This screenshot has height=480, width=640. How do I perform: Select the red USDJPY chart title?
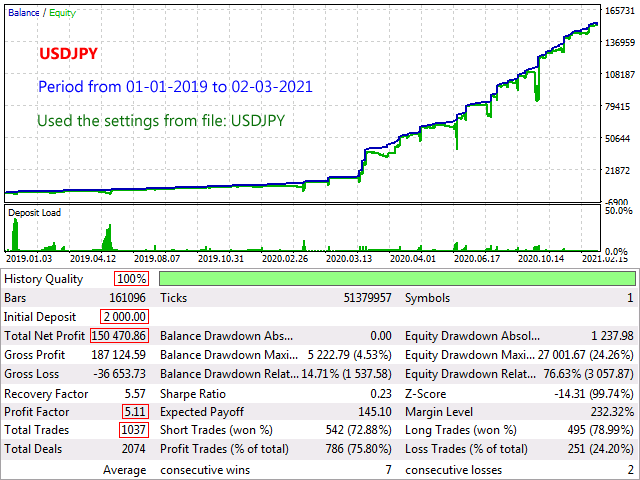tap(68, 54)
